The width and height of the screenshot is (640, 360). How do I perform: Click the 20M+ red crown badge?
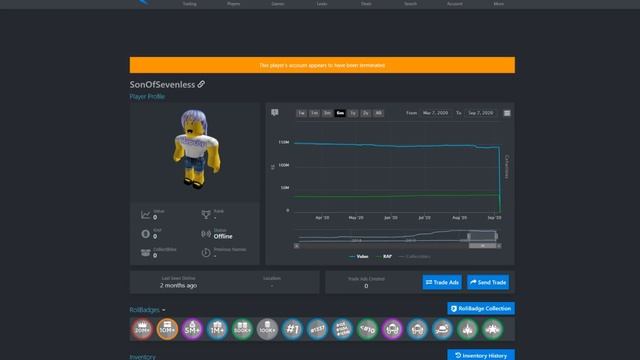(142, 329)
